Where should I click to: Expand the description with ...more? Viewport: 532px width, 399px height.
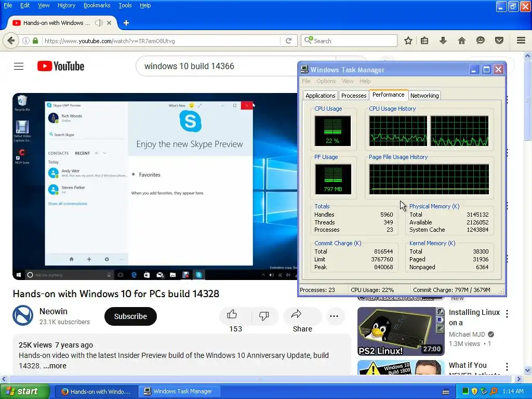click(55, 366)
